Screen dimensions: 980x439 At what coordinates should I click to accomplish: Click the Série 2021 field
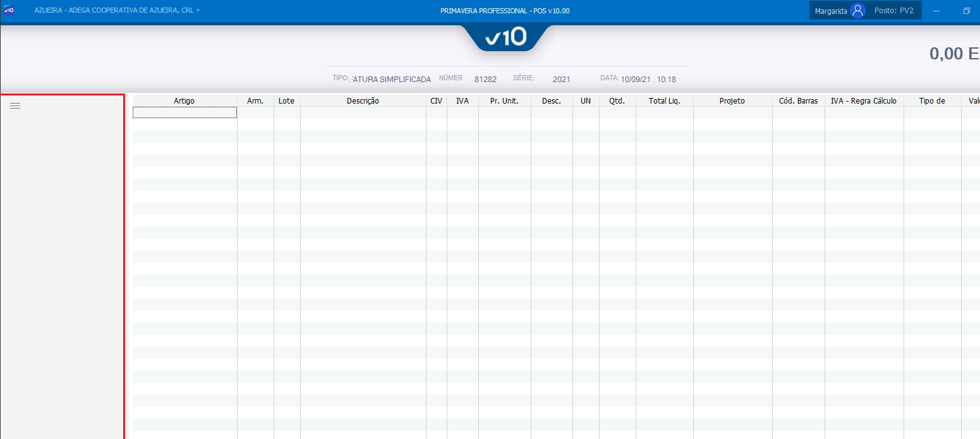click(561, 80)
